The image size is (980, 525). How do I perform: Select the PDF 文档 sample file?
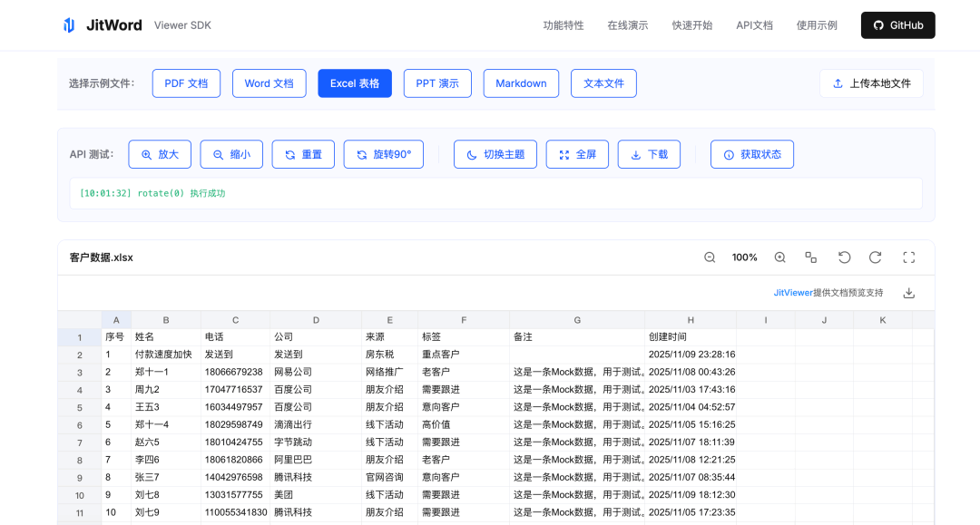point(186,83)
